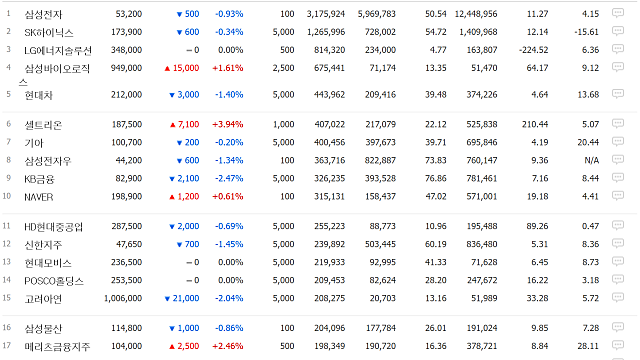Screen dimensions: 640x360
Task: Open discussion board icon for 셀트리온
Action: pyautogui.click(x=618, y=124)
